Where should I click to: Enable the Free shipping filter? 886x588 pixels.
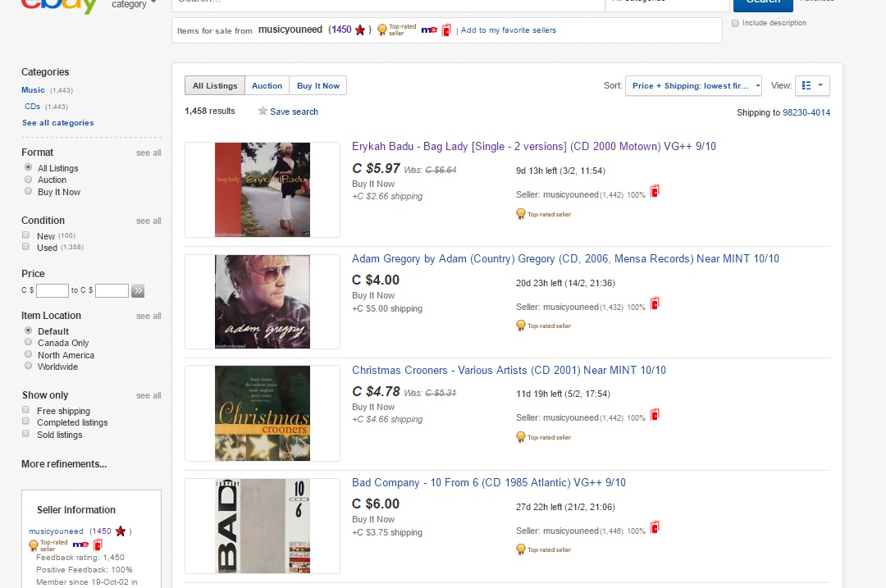point(25,409)
